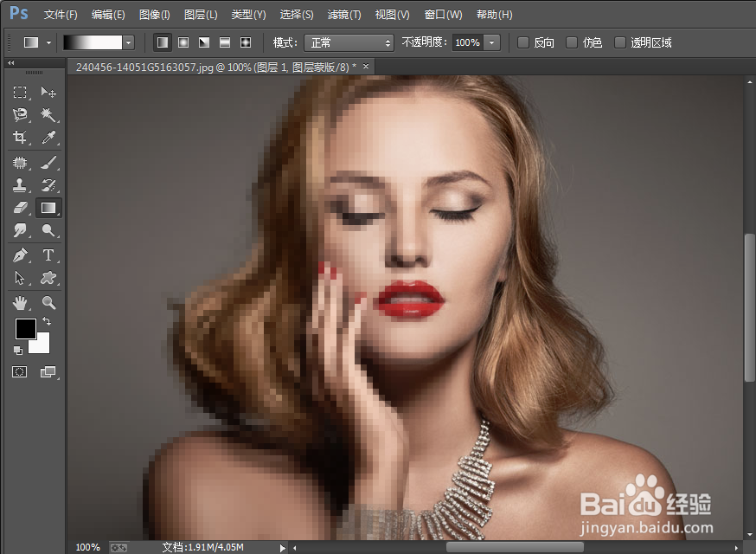This screenshot has height=554, width=756.
Task: Open the 编辑(E) menu
Action: tap(108, 15)
